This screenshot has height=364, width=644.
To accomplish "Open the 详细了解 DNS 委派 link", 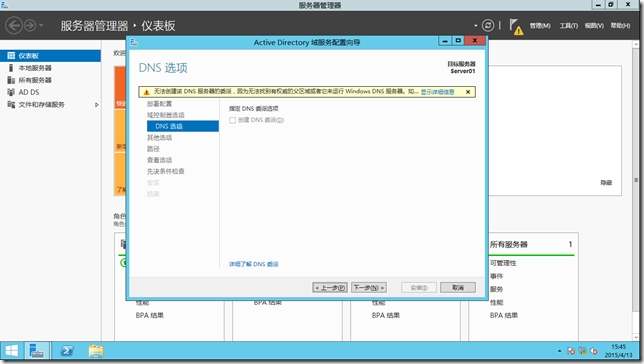I will [x=253, y=264].
